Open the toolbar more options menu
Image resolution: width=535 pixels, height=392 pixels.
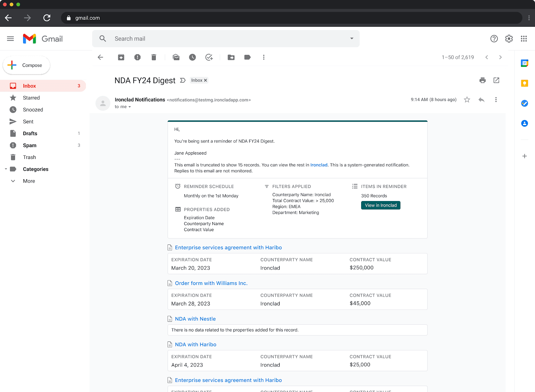[x=264, y=57]
